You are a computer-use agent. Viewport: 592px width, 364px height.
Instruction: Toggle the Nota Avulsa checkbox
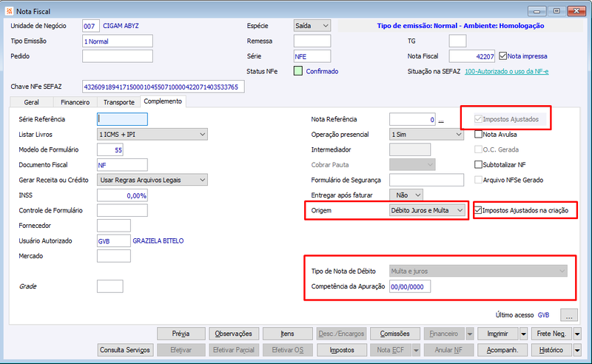click(x=478, y=135)
